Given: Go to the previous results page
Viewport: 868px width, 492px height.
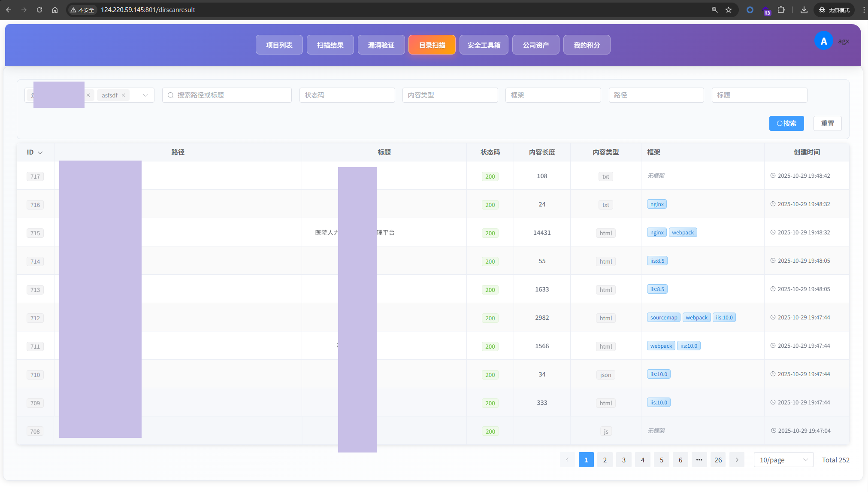Looking at the screenshot, I should [567, 460].
